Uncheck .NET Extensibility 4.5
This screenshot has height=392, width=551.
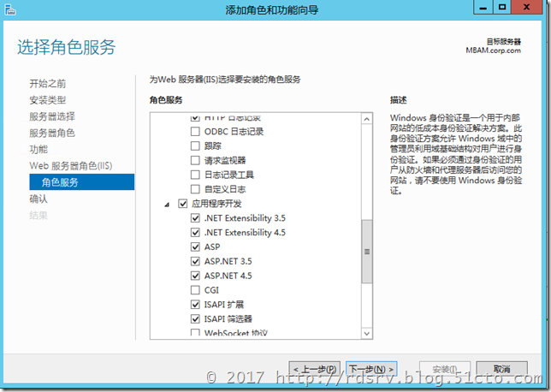195,233
